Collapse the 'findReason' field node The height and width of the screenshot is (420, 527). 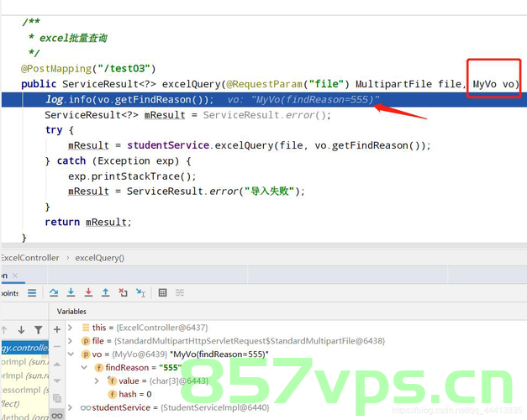click(84, 367)
